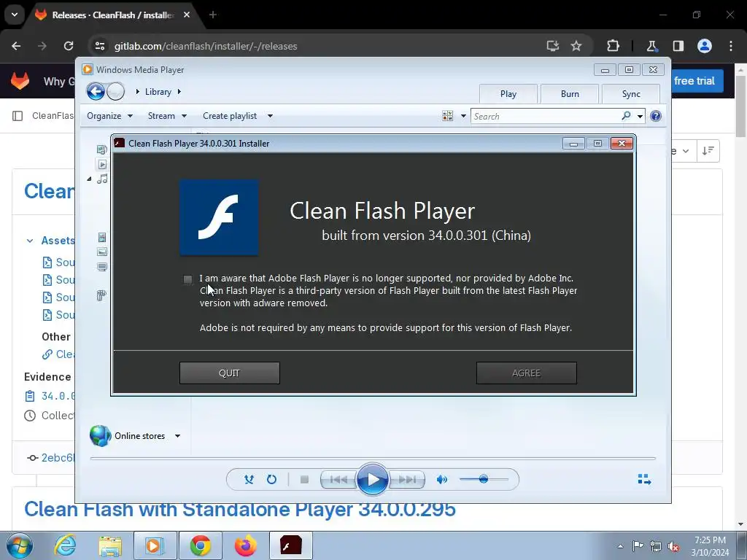The width and height of the screenshot is (747, 560).
Task: Open Clean Flash with Standalone Player 34.0.0.295 link
Action: [239, 509]
